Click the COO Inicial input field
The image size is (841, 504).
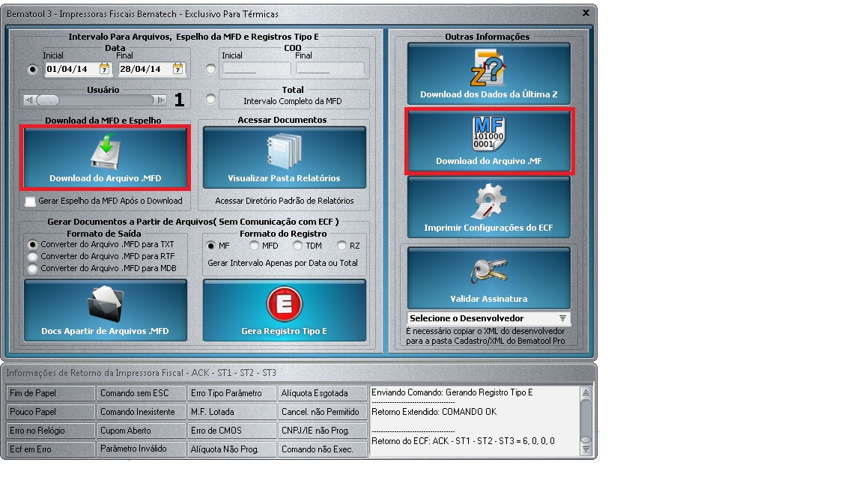click(256, 69)
